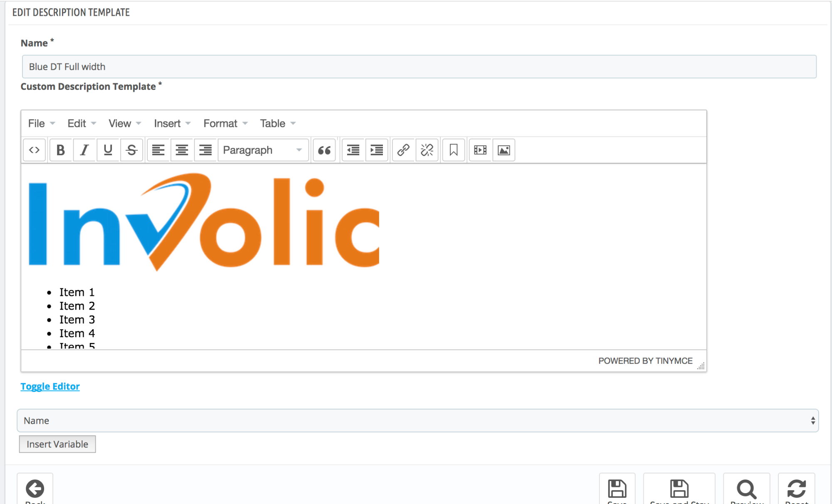Toggle the TinyMCE editor view
Screen dimensions: 832x504
(50, 386)
